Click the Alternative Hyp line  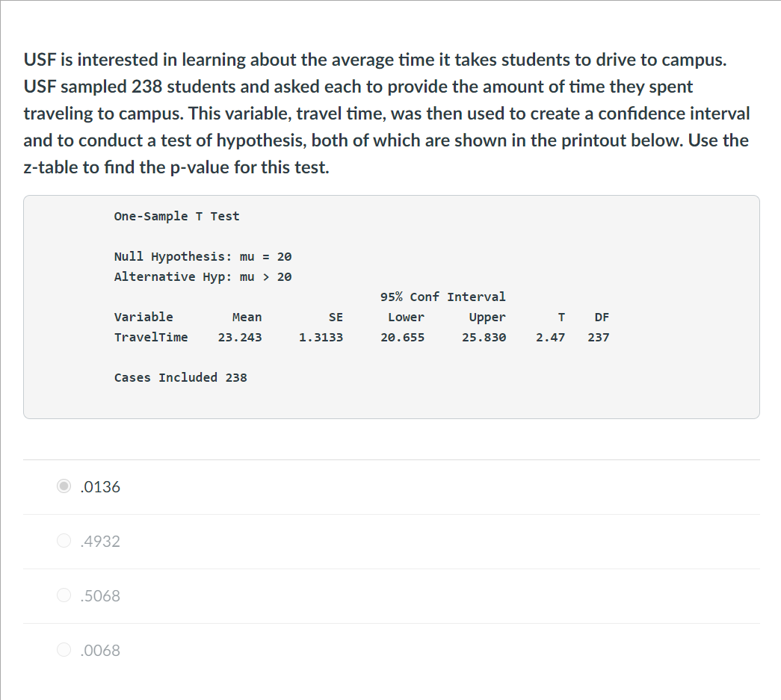tap(203, 277)
